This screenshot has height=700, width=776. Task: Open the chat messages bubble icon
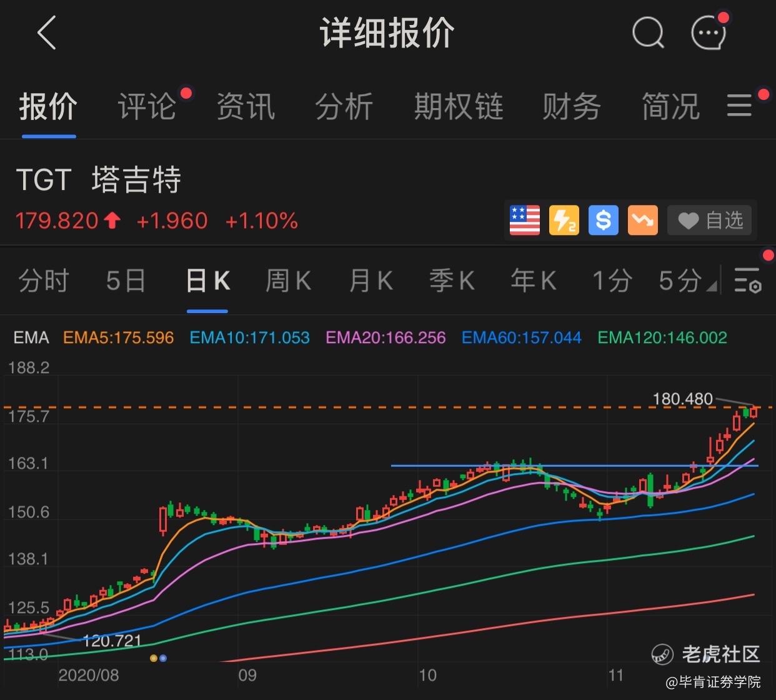(x=709, y=31)
